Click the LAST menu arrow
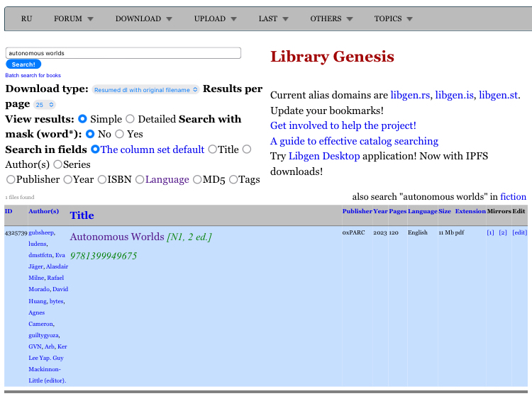 click(285, 19)
